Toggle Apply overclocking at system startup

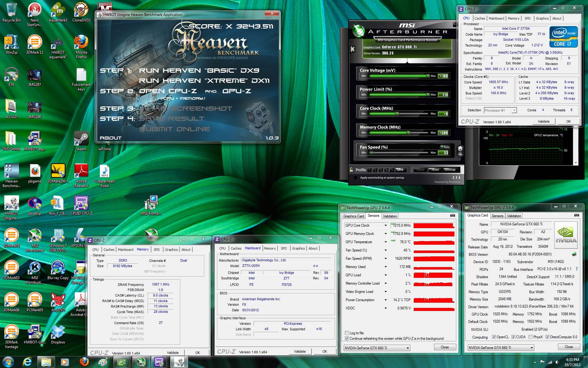pyautogui.click(x=355, y=178)
